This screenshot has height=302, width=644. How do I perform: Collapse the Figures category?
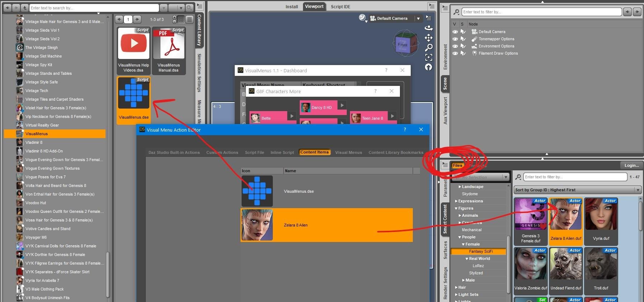click(456, 208)
